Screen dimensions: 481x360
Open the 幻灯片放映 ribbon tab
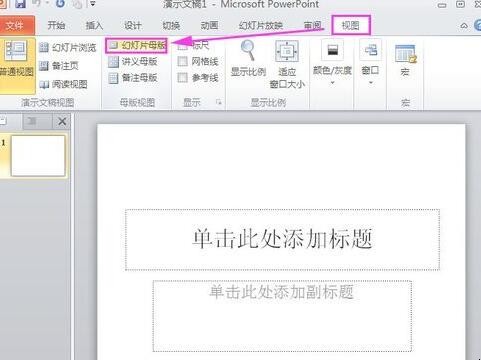[x=261, y=25]
